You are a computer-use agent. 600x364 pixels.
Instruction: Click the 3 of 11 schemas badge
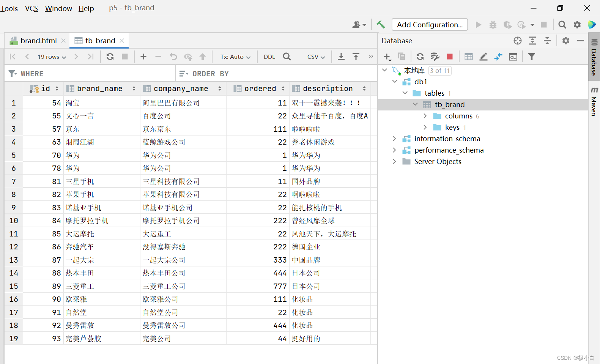[x=440, y=71]
